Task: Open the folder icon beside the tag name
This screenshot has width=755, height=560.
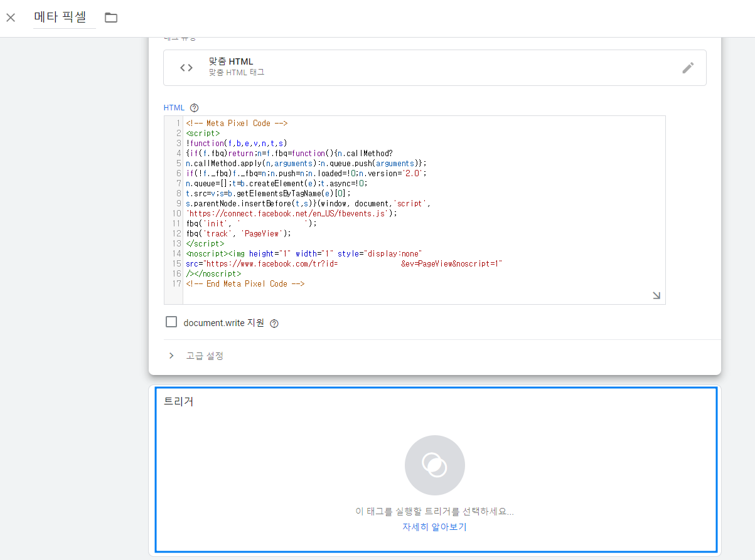Action: 111,18
